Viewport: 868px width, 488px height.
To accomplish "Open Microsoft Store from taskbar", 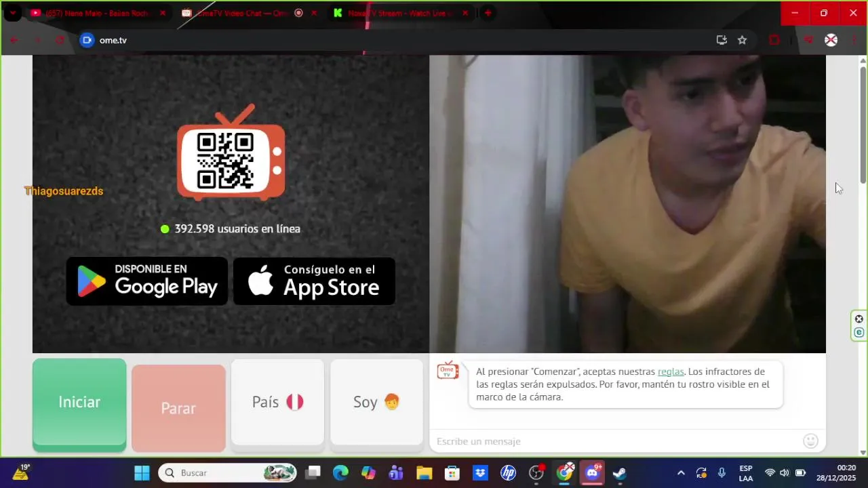I will click(452, 473).
